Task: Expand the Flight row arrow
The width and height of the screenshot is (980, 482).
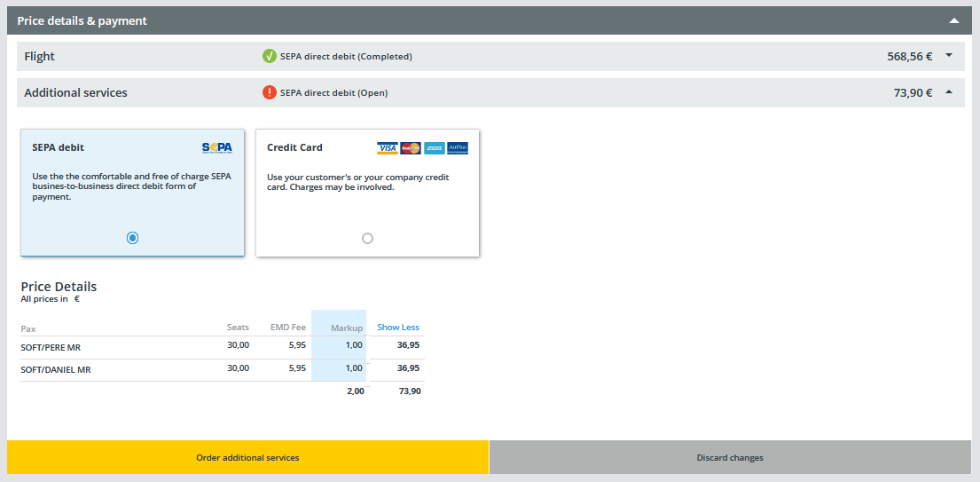Action: (x=949, y=56)
